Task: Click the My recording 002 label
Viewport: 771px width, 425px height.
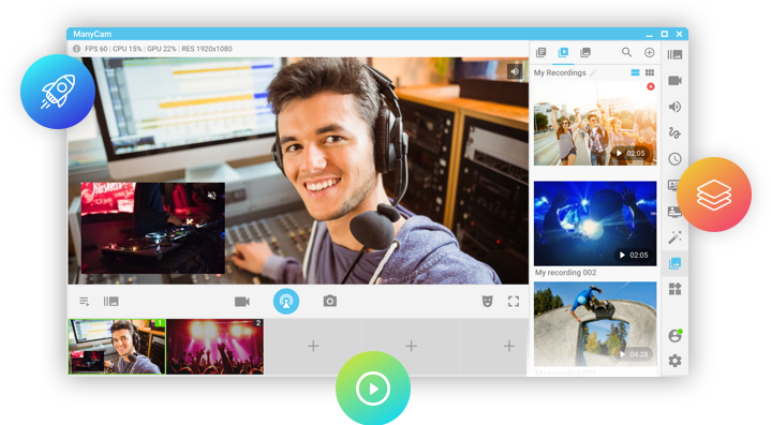Action: tap(565, 273)
